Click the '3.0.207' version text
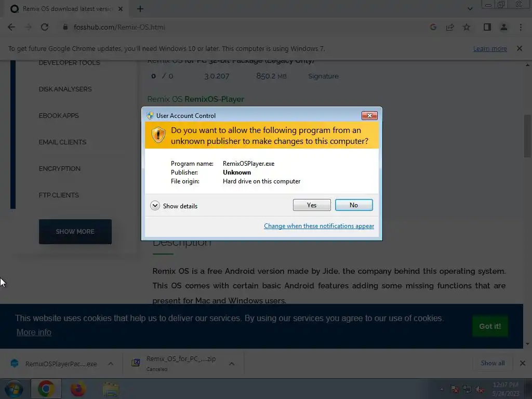The image size is (532, 399). coord(217,76)
